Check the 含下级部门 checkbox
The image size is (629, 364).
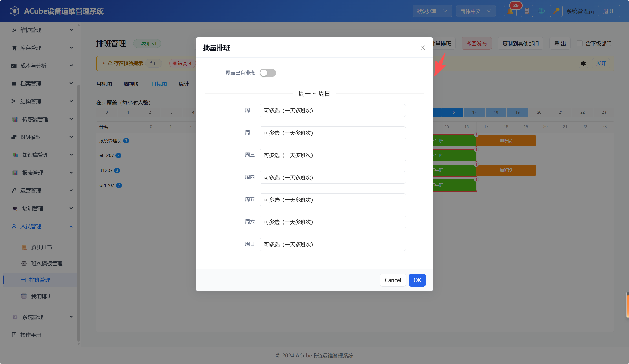click(579, 44)
